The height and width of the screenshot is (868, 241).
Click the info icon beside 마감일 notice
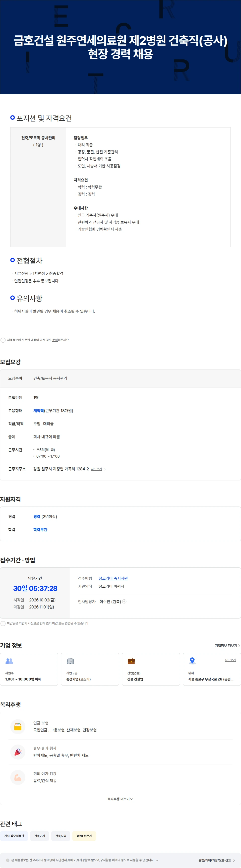(x=3, y=623)
